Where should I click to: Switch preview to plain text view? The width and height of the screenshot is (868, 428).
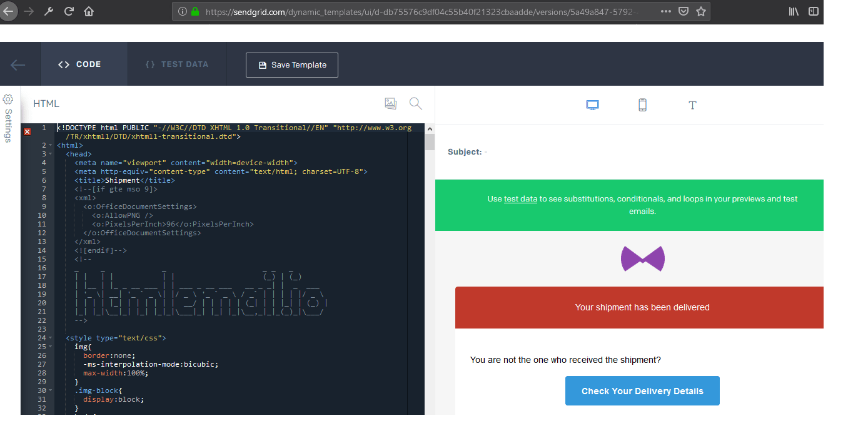click(692, 105)
